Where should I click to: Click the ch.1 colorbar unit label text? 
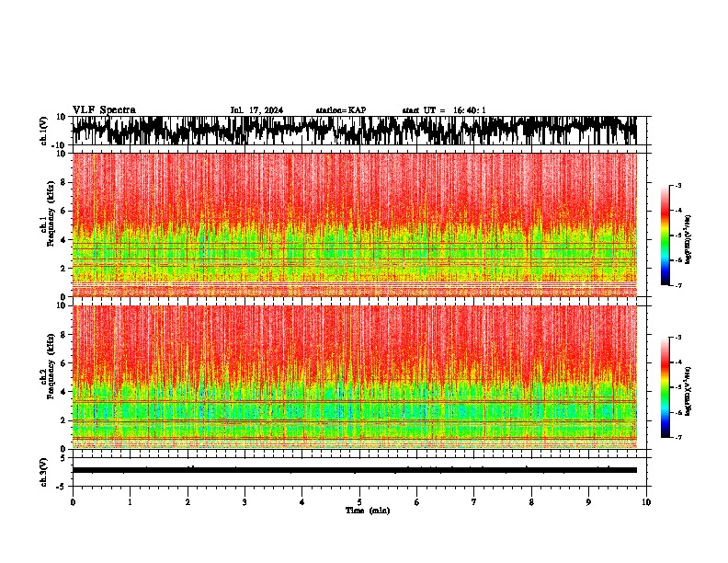(x=688, y=240)
